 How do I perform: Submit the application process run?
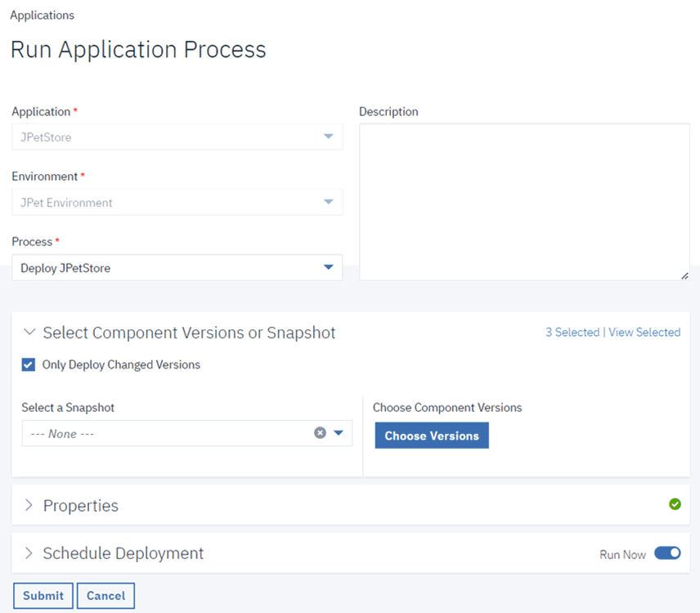coord(43,595)
